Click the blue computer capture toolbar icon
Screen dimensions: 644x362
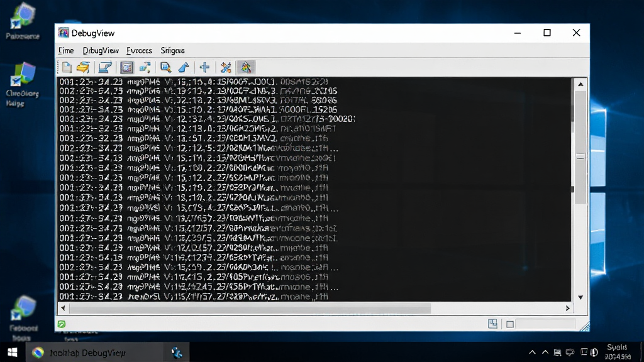105,67
